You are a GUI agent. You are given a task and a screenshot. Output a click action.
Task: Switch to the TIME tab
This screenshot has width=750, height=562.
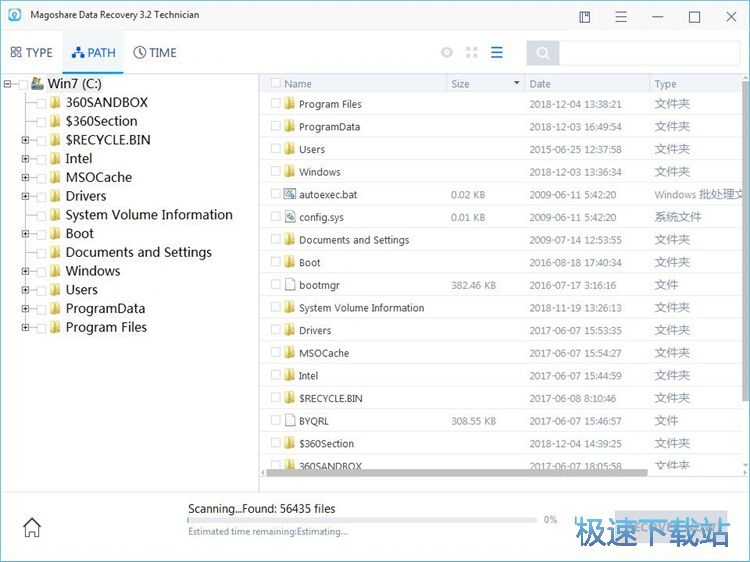[x=154, y=53]
